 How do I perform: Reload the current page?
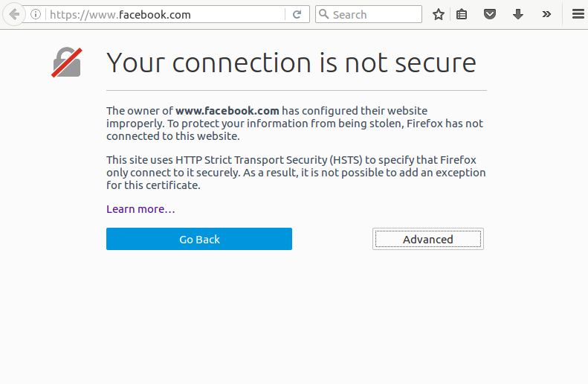click(x=297, y=14)
